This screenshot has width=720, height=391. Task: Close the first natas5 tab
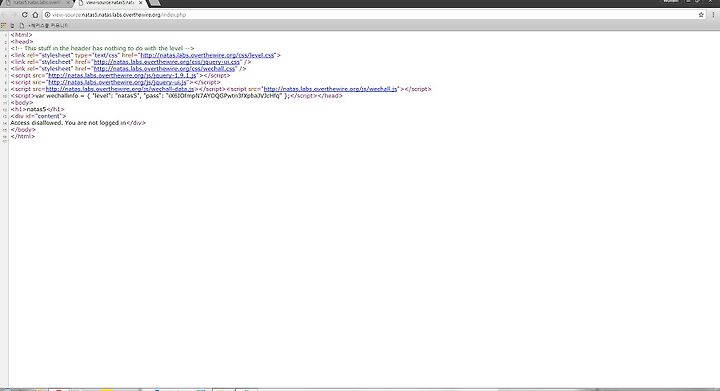click(x=69, y=3)
